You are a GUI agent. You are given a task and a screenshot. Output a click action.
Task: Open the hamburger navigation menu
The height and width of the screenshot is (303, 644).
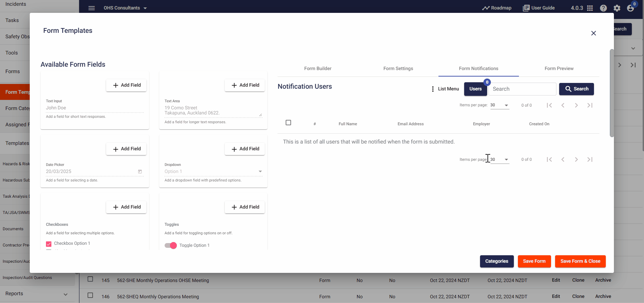tap(92, 8)
